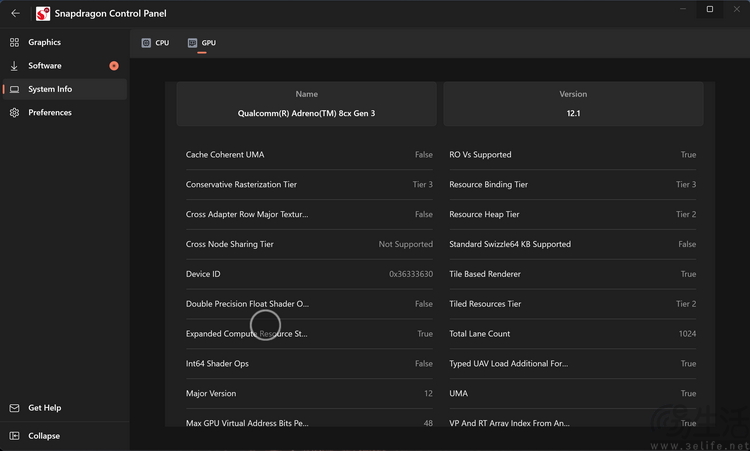The width and height of the screenshot is (750, 451).
Task: Open Preferences with the gear icon
Action: (15, 113)
